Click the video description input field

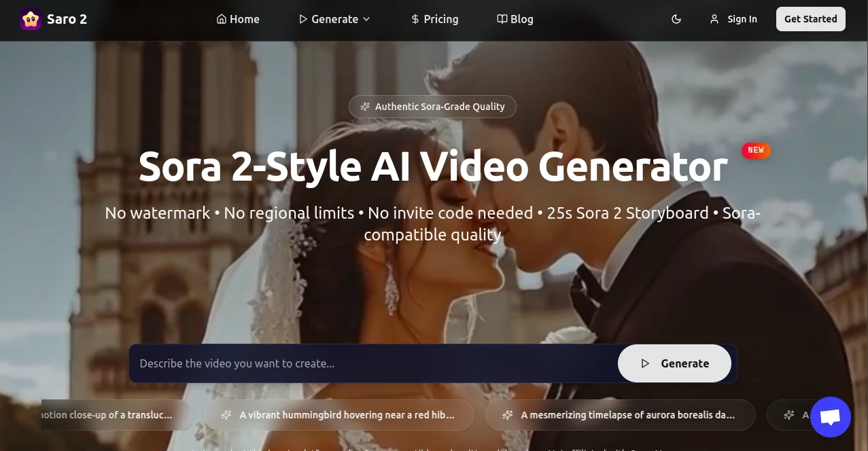[374, 363]
